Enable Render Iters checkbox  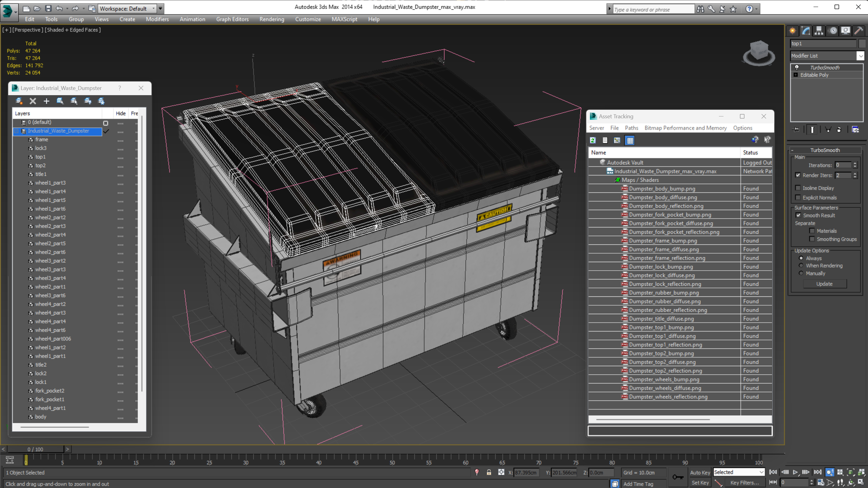click(x=798, y=175)
